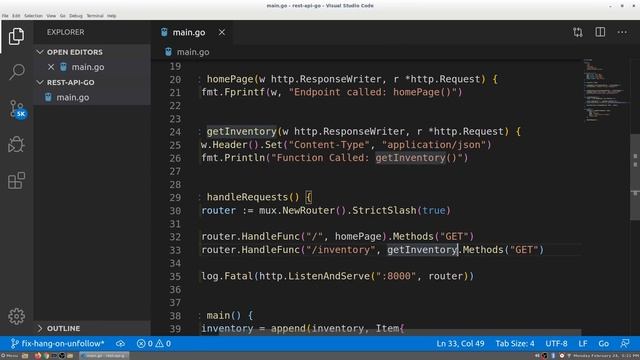Change LF end of line sequence

click(x=583, y=343)
